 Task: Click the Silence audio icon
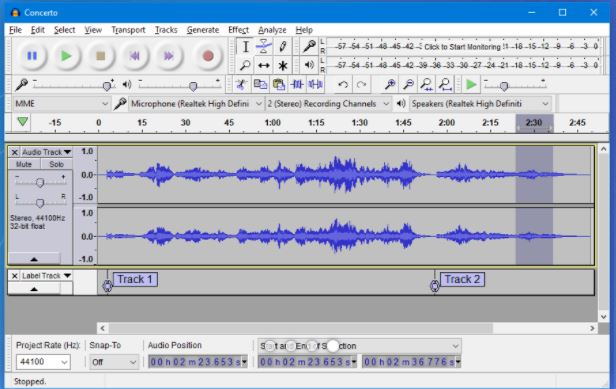coord(315,84)
